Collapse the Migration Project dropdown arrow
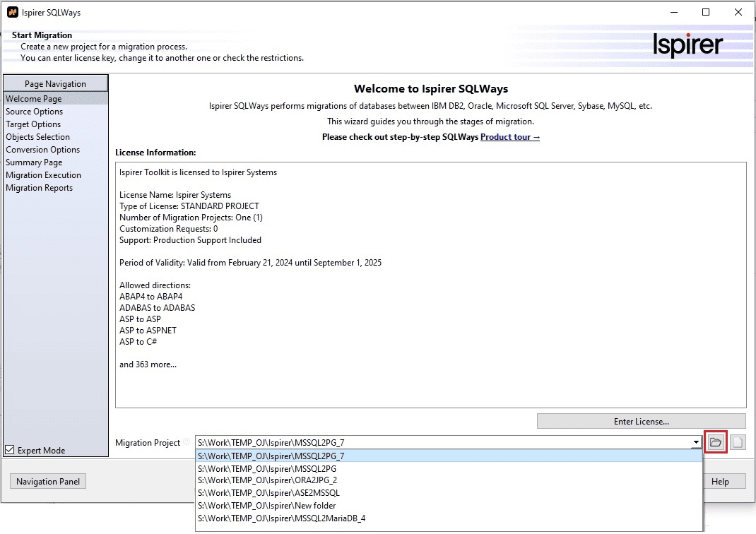The height and width of the screenshot is (534, 756). point(697,442)
